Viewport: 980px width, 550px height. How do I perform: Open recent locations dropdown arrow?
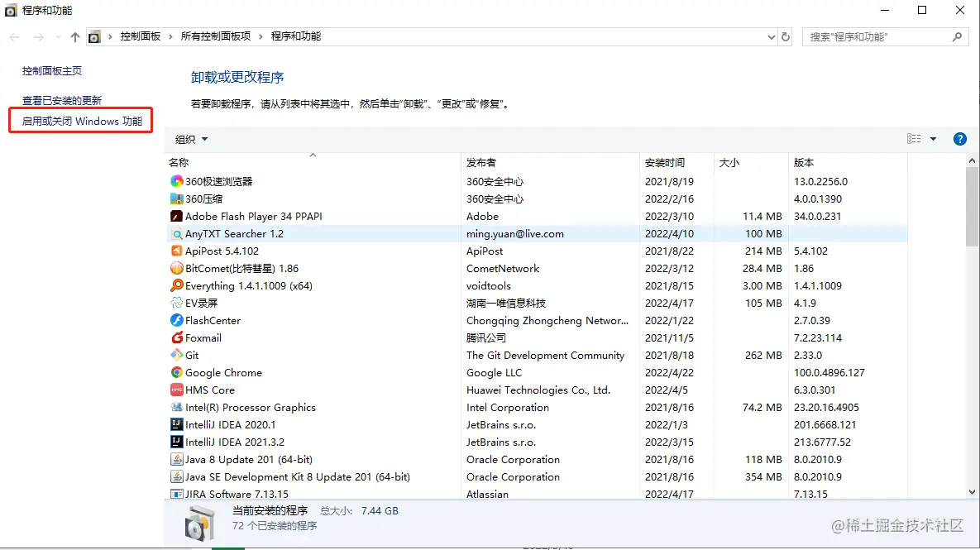pos(58,37)
